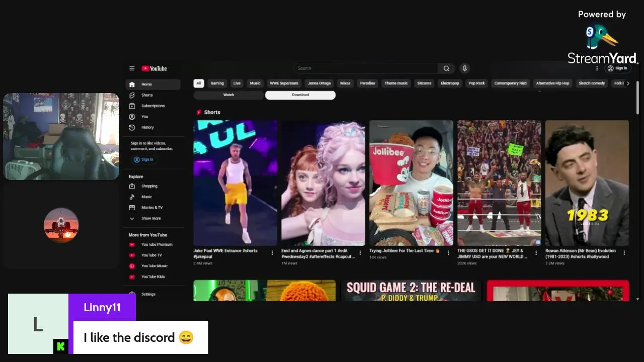Image resolution: width=644 pixels, height=362 pixels.
Task: Select the Parodies filter chip
Action: 367,83
